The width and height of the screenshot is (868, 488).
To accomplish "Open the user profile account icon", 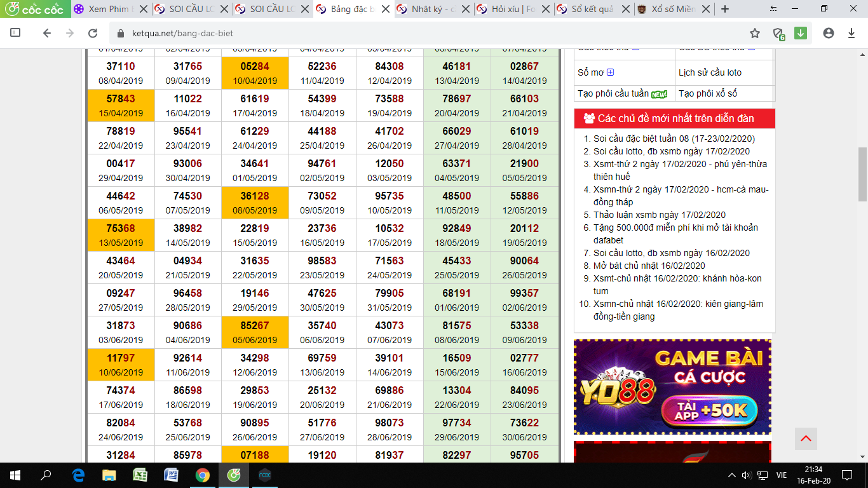I will tap(828, 33).
